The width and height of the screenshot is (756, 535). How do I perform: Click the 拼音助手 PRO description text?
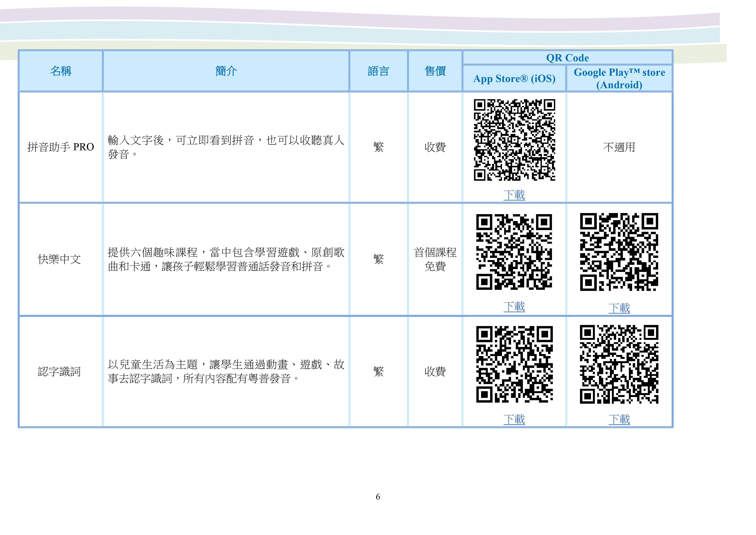click(226, 147)
